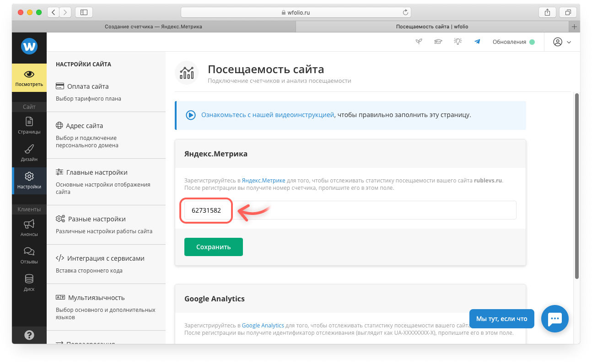Follow the Google Analytics registration link
Screen dimensions: 592x364
point(263,326)
